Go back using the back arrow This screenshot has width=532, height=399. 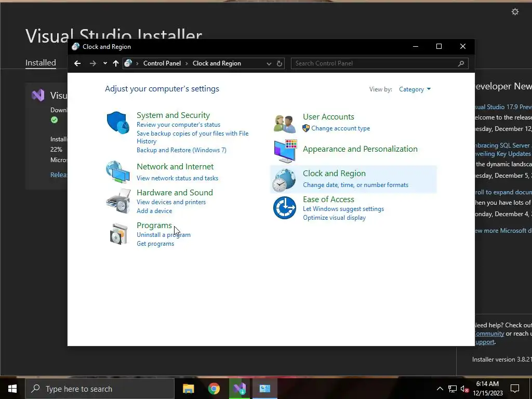[x=77, y=63]
